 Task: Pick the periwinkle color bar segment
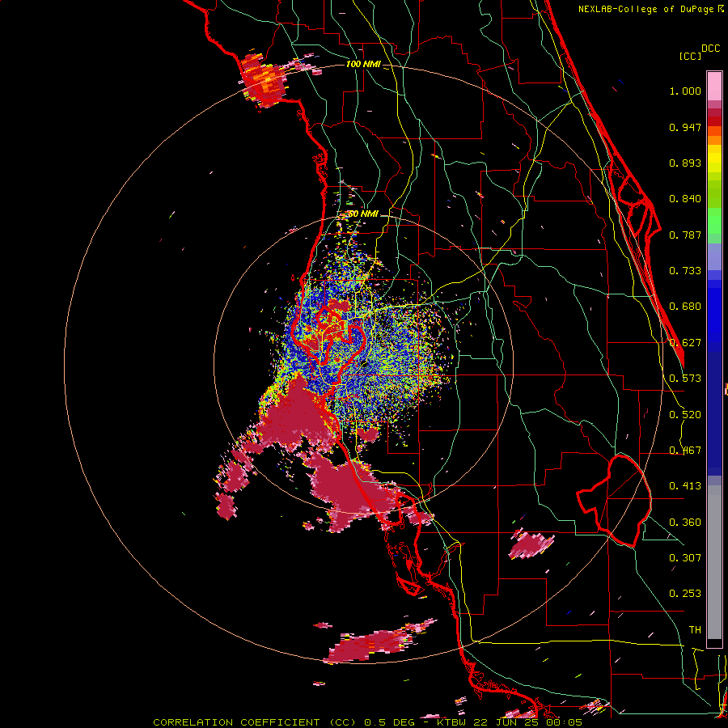(x=714, y=256)
